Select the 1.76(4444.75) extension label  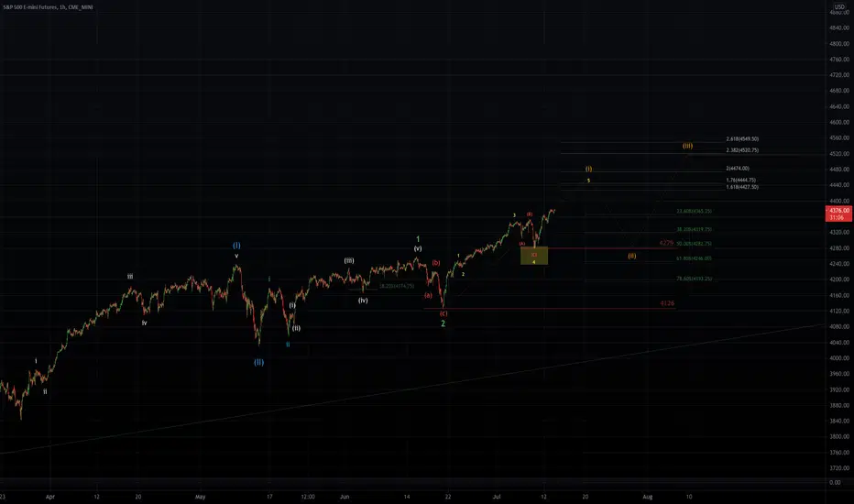tap(740, 180)
